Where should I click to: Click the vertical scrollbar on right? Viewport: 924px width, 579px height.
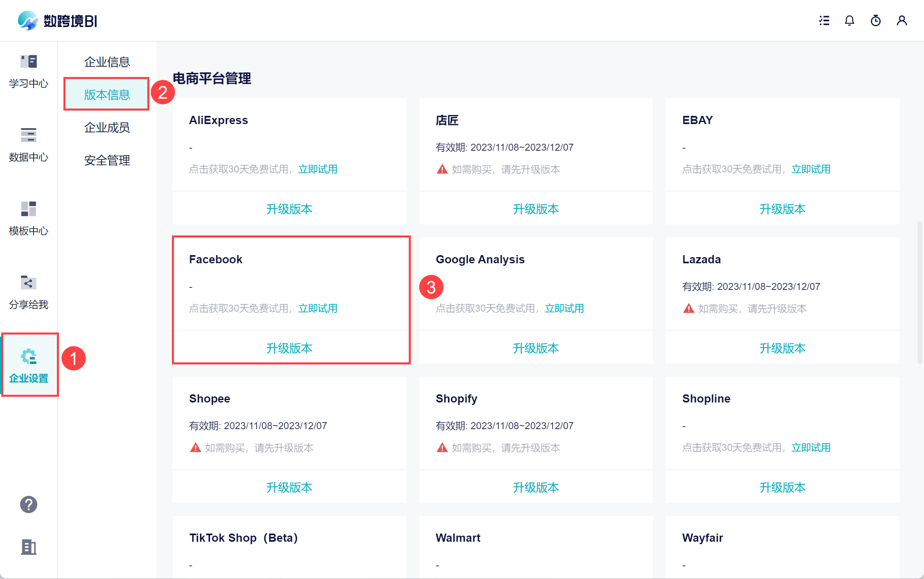919,292
